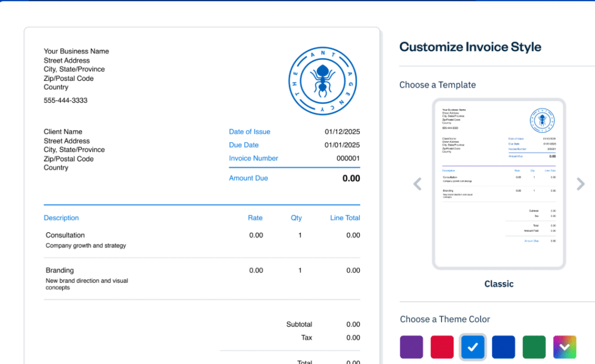The image size is (595, 364).
Task: Open the rainbow custom color picker
Action: pos(564,347)
